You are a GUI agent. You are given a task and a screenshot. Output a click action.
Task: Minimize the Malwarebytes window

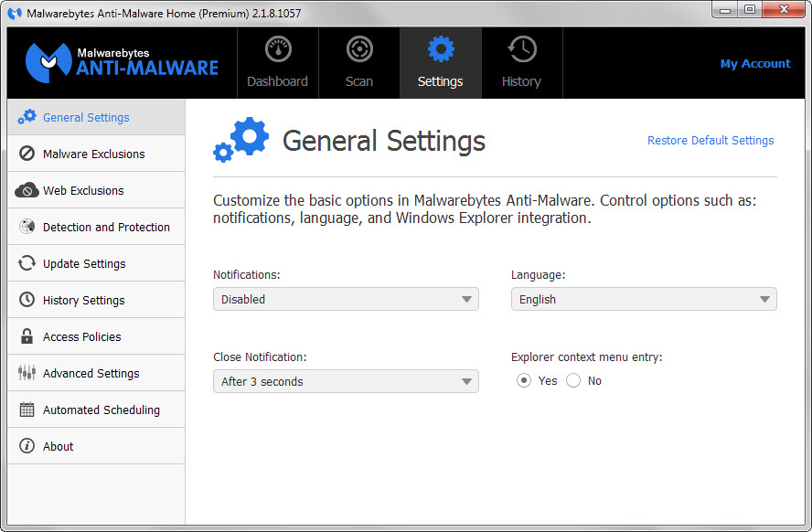coord(725,10)
